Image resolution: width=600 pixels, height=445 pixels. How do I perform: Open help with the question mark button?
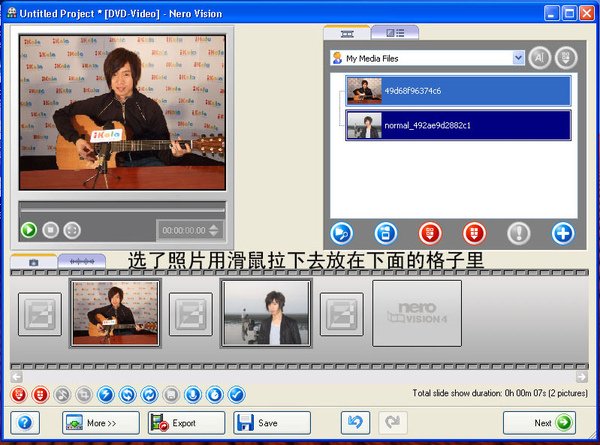(x=25, y=423)
